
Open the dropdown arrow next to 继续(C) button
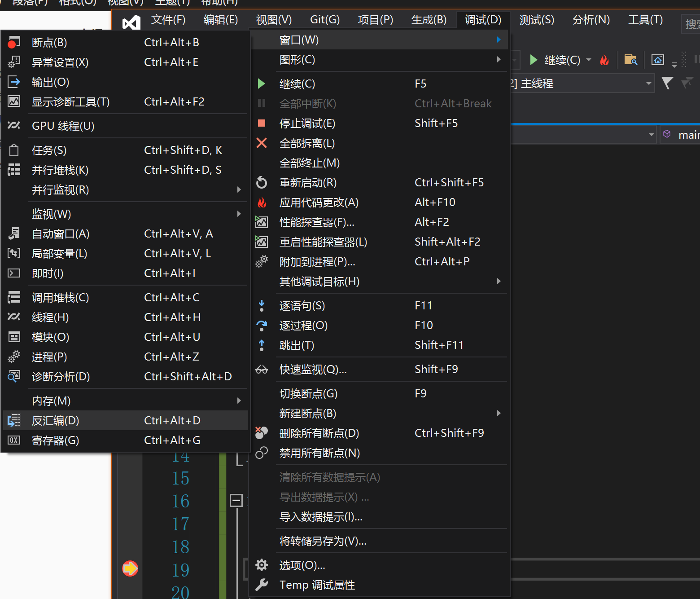589,60
